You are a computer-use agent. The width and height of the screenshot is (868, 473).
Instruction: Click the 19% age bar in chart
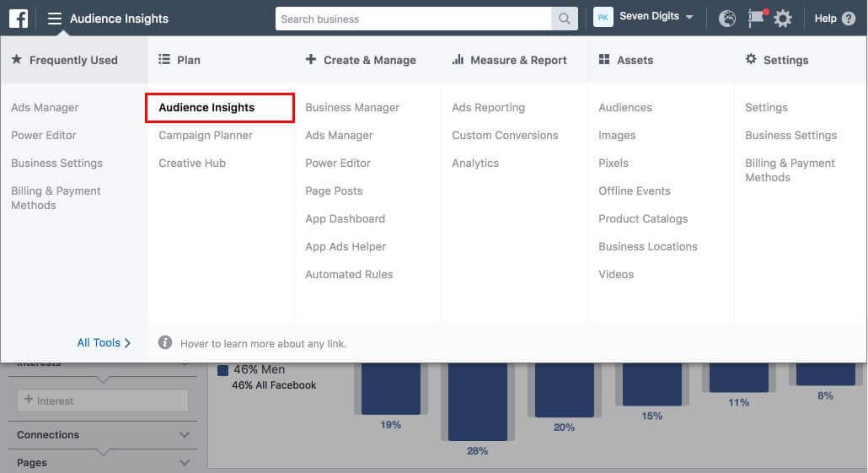click(391, 388)
